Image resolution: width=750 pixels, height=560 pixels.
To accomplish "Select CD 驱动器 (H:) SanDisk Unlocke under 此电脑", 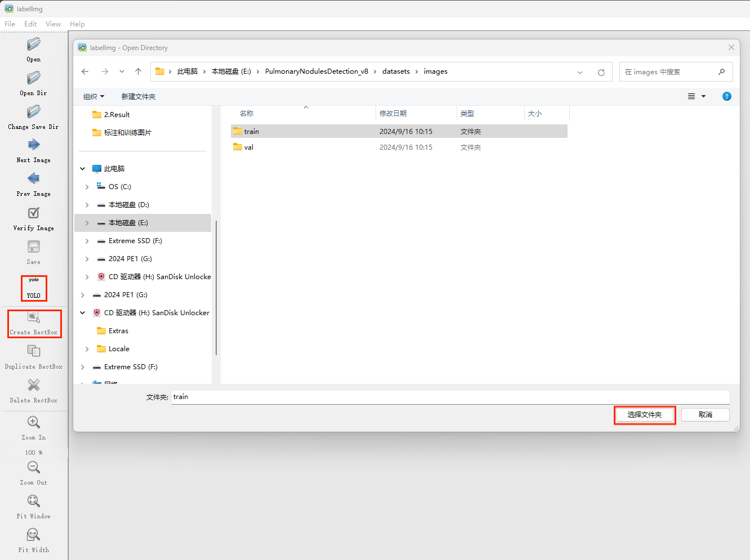I will click(x=159, y=277).
